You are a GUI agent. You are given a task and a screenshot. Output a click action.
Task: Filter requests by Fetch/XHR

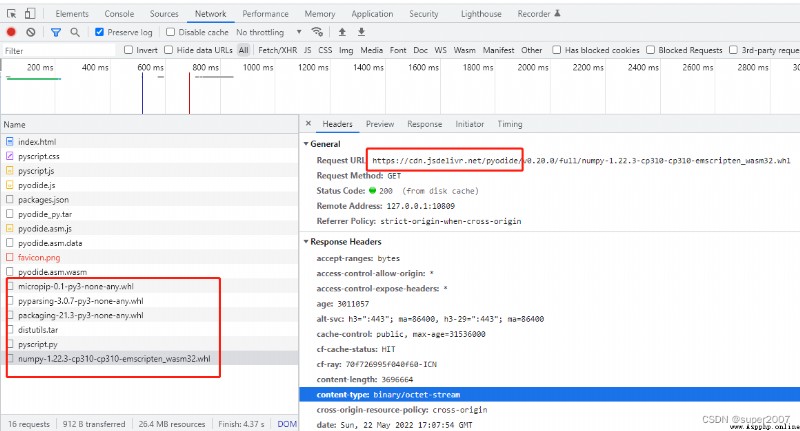pos(278,50)
